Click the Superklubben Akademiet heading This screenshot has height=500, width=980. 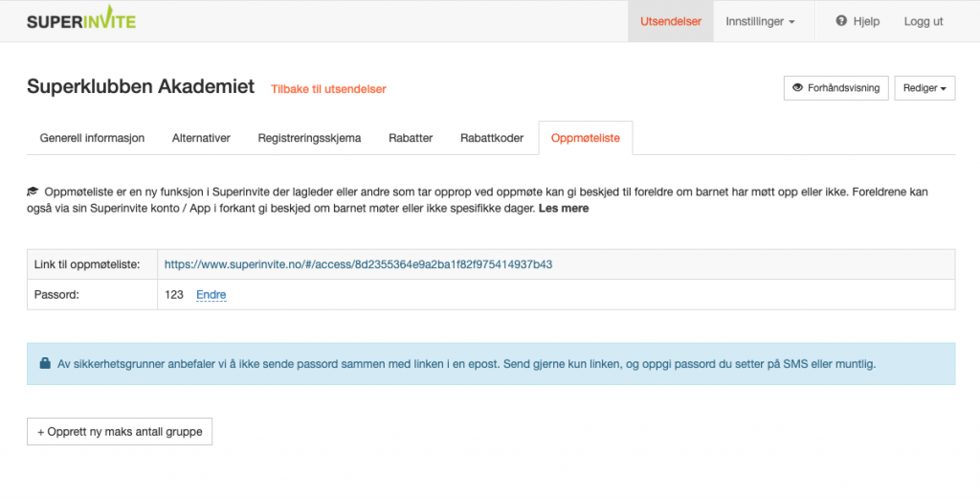[x=141, y=86]
